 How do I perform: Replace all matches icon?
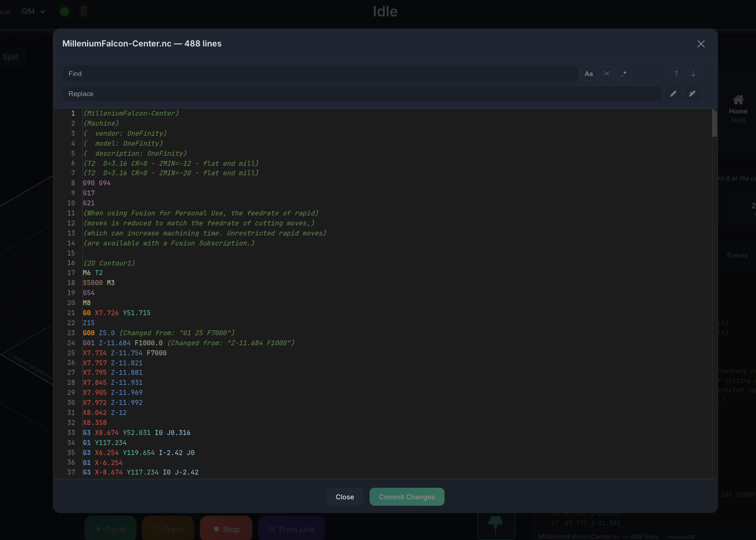(692, 93)
